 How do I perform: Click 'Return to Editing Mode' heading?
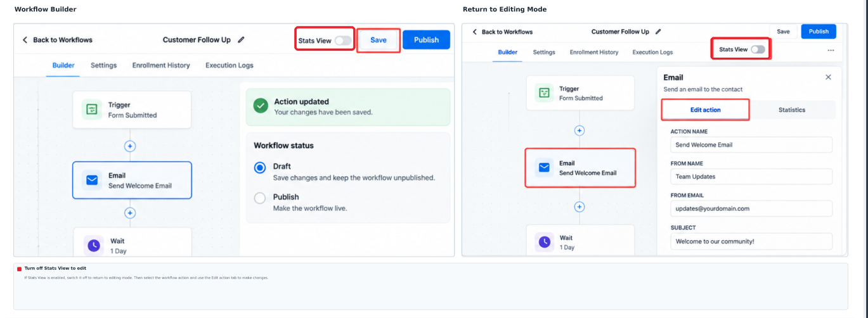505,10
